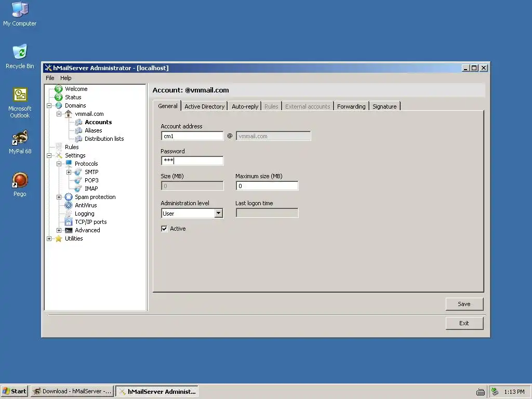Screen dimensions: 532x399
Task: Click the SMTP protocol icon
Action: pyautogui.click(x=78, y=172)
